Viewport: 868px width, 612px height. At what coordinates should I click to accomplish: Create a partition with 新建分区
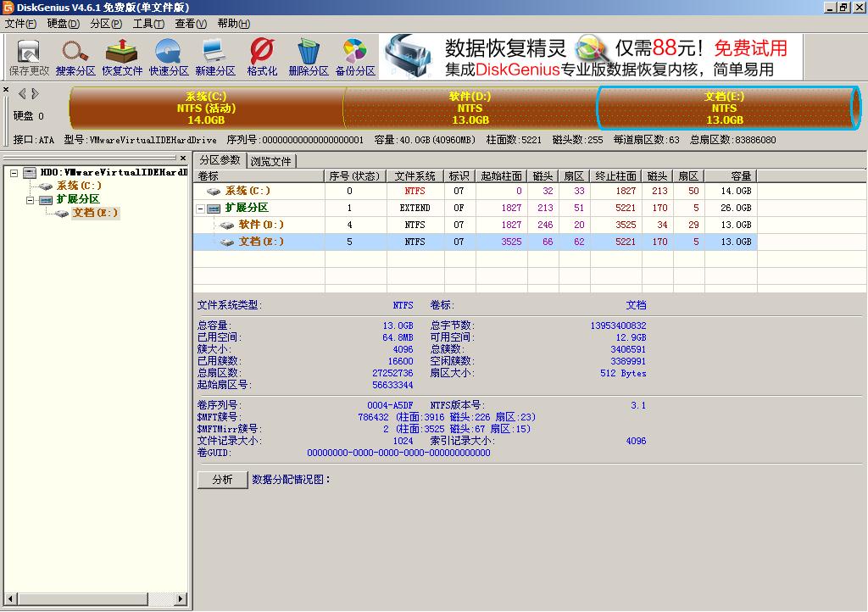pyautogui.click(x=214, y=58)
